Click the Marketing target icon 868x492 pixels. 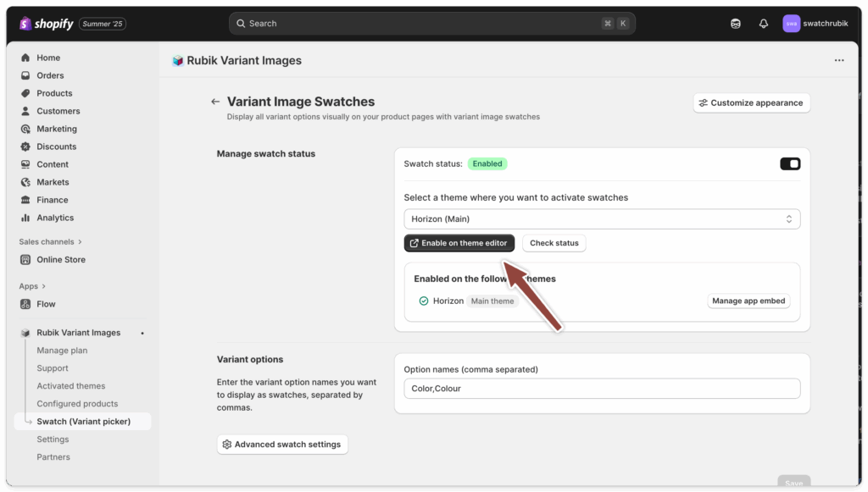25,129
